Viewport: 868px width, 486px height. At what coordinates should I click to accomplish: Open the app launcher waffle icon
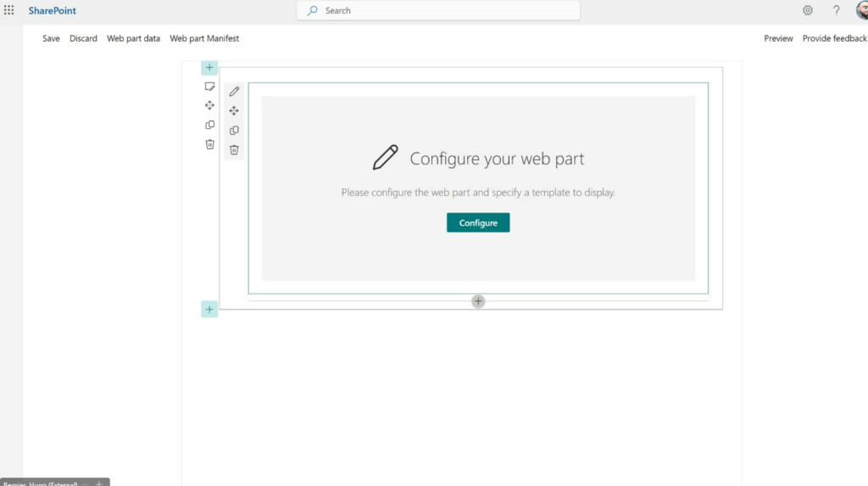pos(8,10)
